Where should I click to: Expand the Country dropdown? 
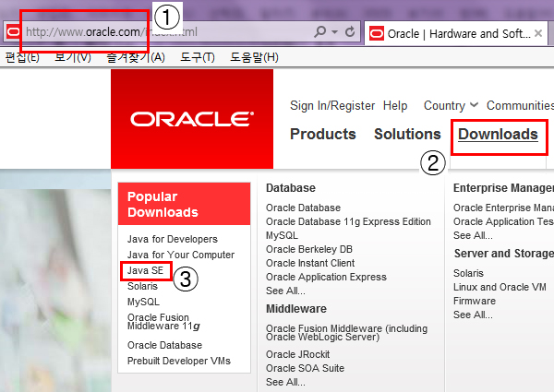click(451, 105)
